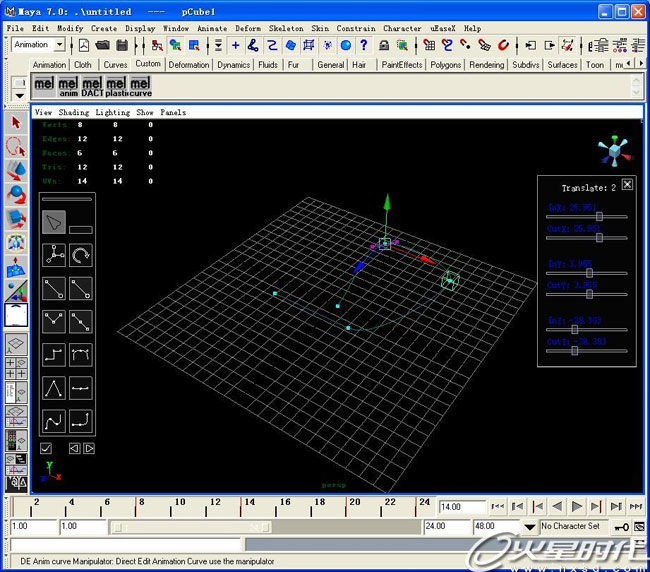Click the circular arrow tangent icon
The width and height of the screenshot is (650, 572).
pos(80,255)
